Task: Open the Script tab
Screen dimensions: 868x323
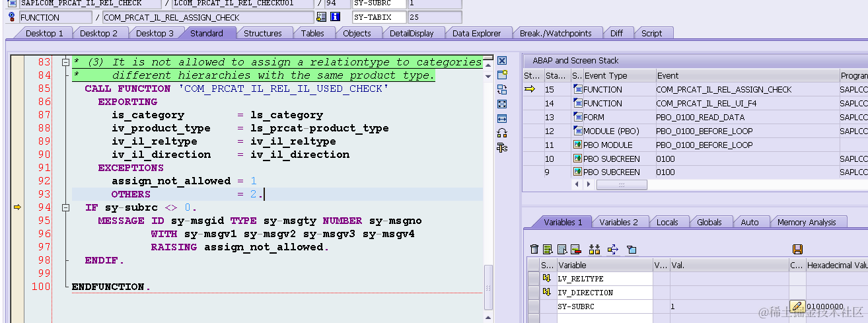Action: (x=651, y=33)
